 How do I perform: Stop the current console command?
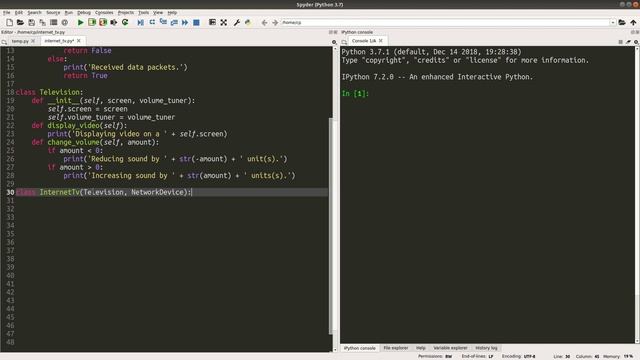pos(620,42)
